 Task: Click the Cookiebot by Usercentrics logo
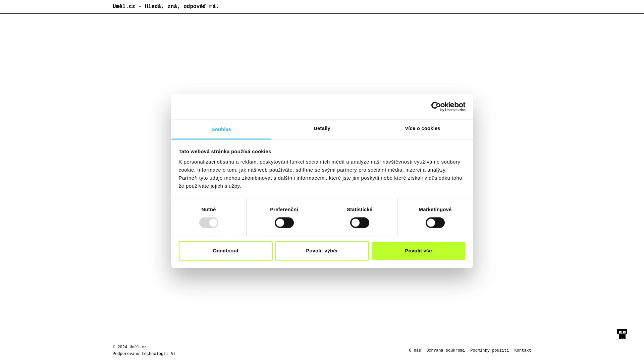pos(448,107)
